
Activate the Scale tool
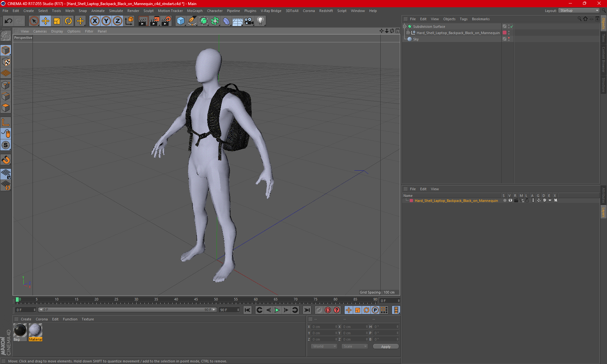57,21
